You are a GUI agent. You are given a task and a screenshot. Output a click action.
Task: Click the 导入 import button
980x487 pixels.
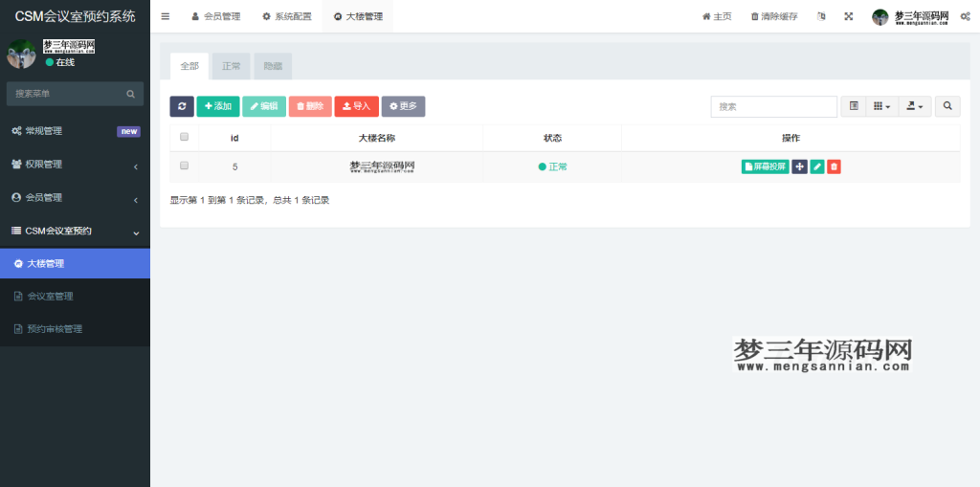[357, 106]
